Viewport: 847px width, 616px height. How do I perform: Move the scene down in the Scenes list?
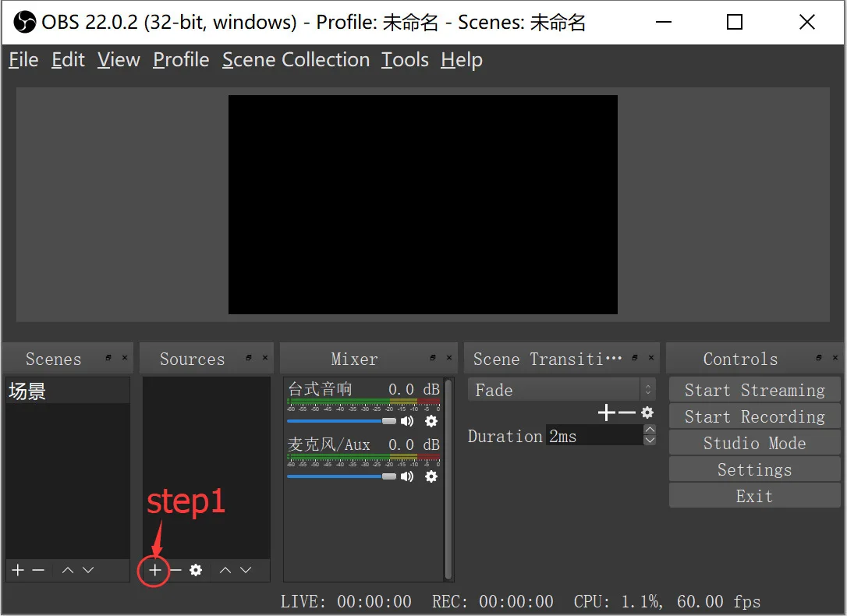(x=88, y=571)
